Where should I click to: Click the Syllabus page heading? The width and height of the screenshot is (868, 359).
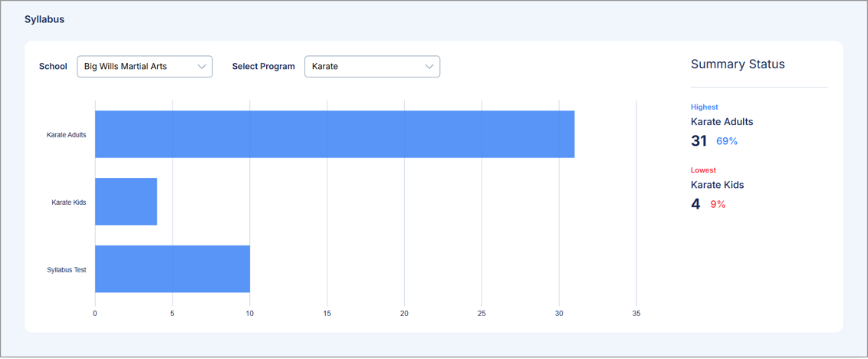[x=44, y=19]
